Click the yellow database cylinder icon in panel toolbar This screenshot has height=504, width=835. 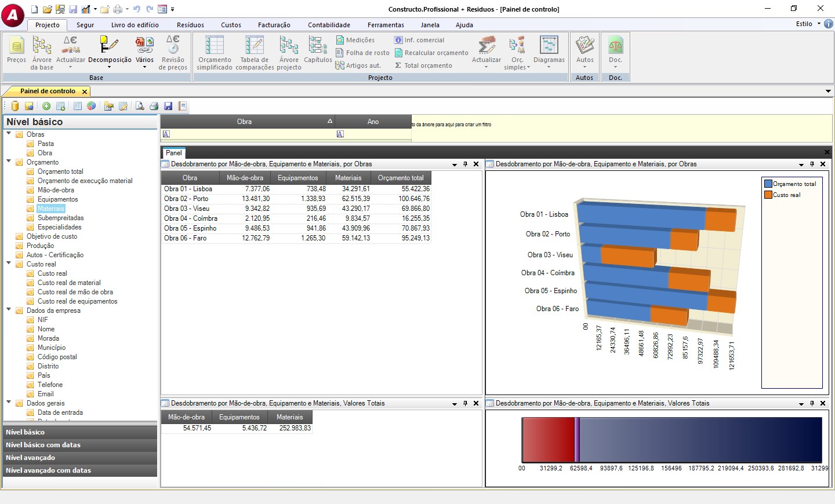15,106
